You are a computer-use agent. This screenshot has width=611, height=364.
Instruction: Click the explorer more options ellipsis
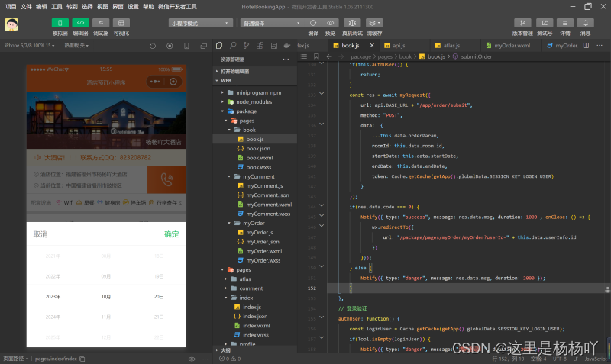286,60
